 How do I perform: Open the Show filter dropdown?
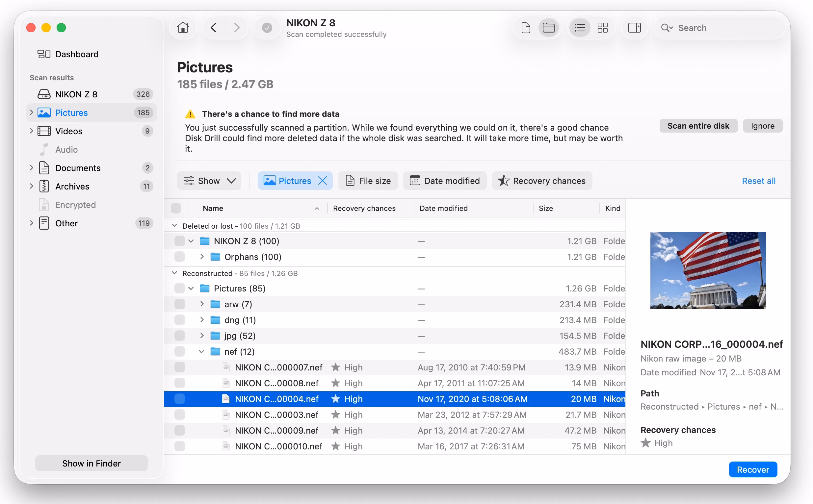[209, 181]
